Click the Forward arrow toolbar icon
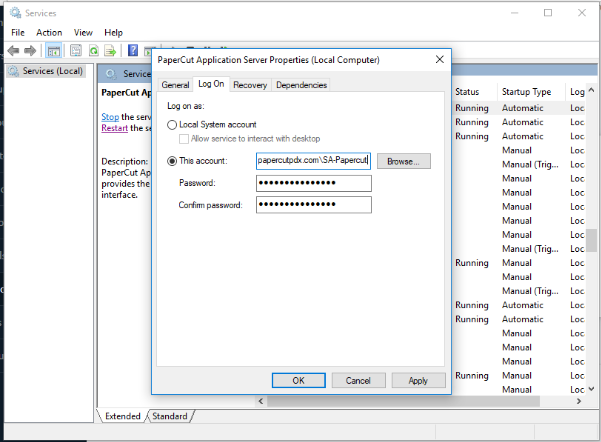 click(x=30, y=50)
